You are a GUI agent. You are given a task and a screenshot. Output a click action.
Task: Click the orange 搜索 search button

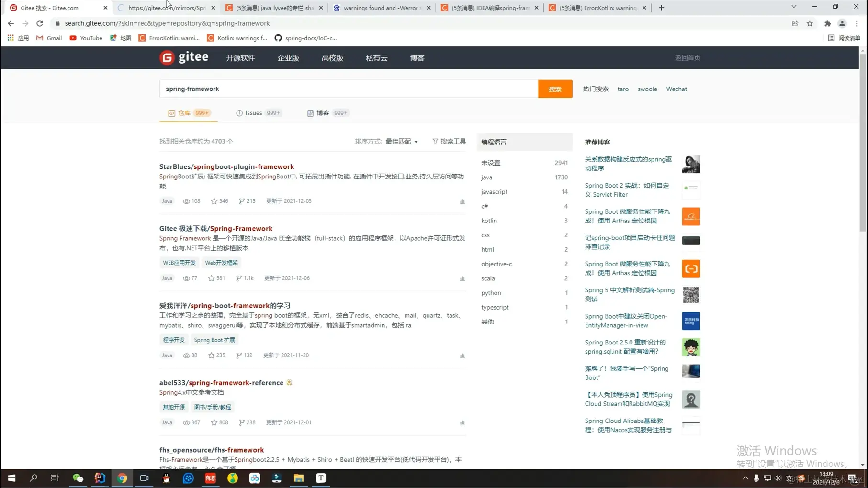(555, 89)
